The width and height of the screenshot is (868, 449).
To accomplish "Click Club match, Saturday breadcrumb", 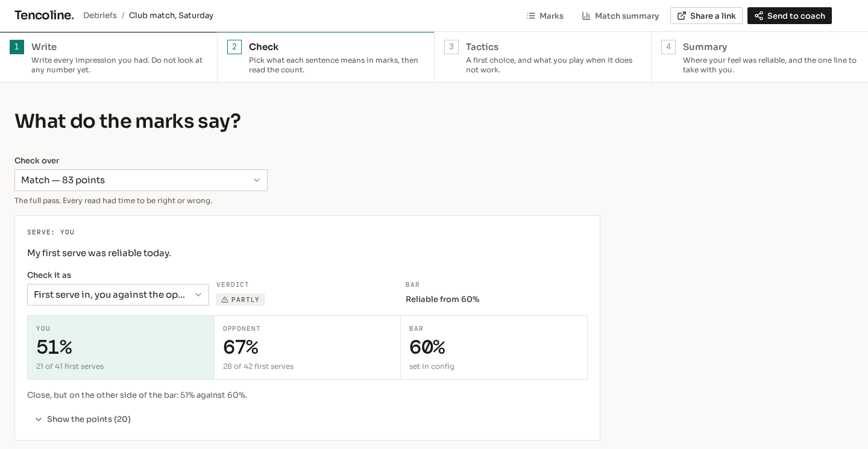I will point(171,16).
